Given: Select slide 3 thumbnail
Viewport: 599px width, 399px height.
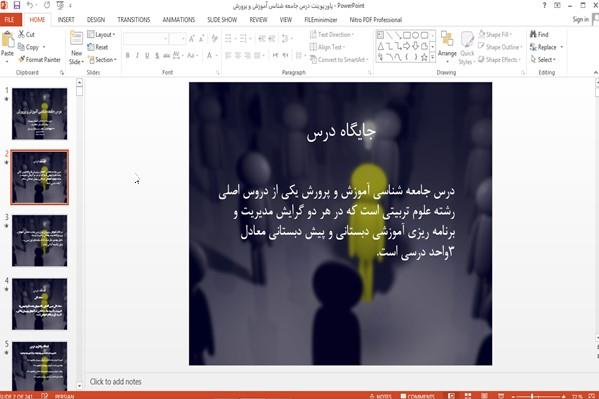Looking at the screenshot, I should 39,240.
